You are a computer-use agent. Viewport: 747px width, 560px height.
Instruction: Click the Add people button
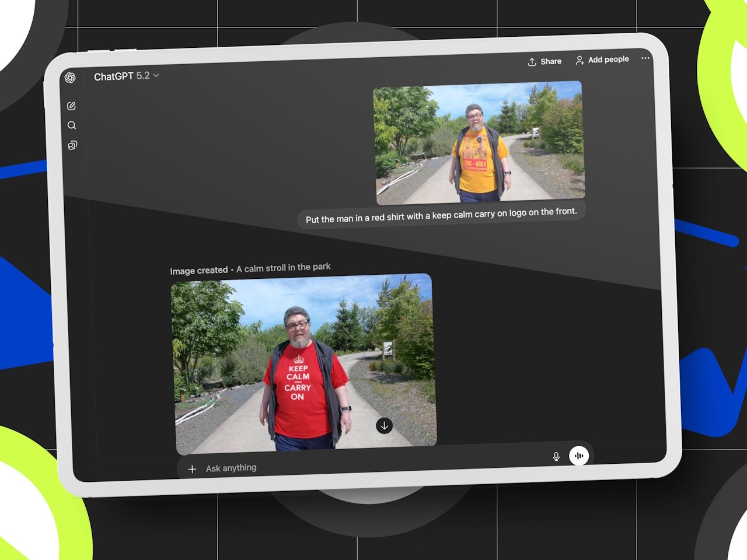pos(602,60)
